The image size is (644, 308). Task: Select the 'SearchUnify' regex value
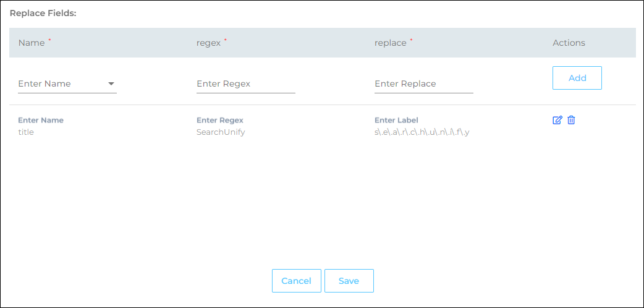(x=221, y=132)
